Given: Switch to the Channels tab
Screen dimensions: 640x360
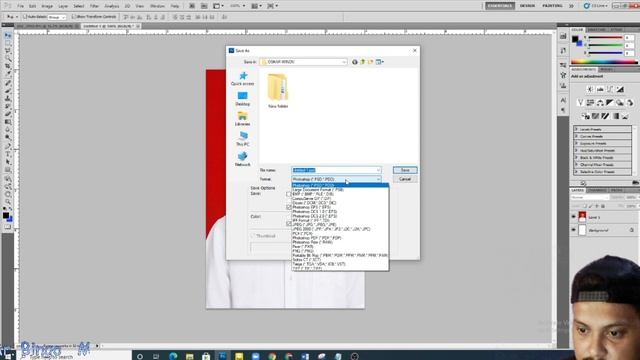Looking at the screenshot, I should [597, 191].
